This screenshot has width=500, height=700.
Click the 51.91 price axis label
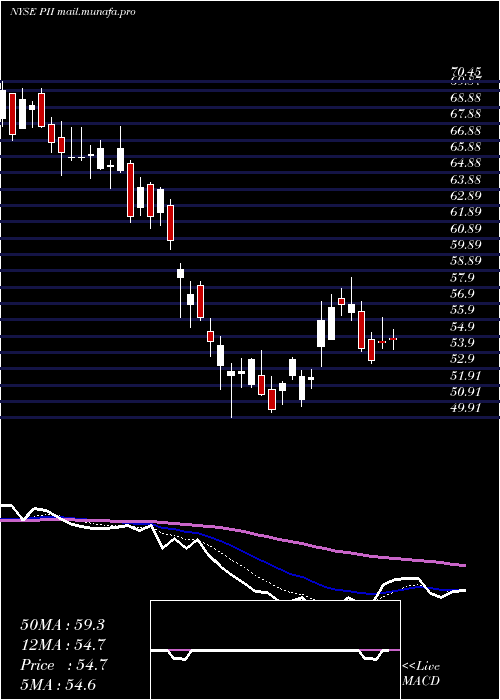coord(466,376)
